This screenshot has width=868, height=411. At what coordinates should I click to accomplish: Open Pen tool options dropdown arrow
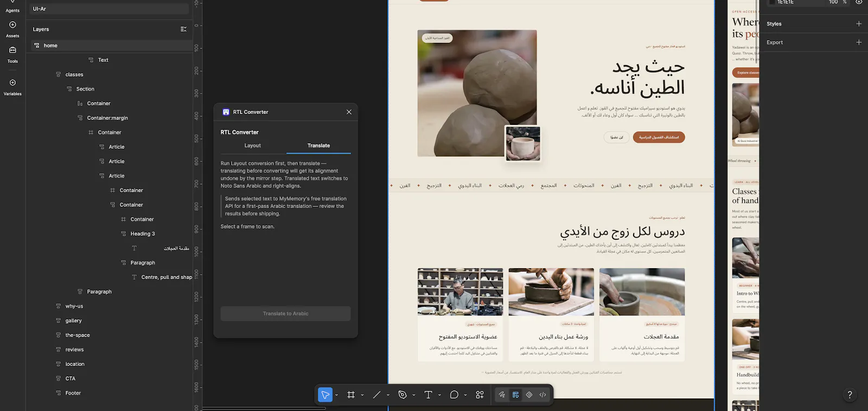point(414,395)
